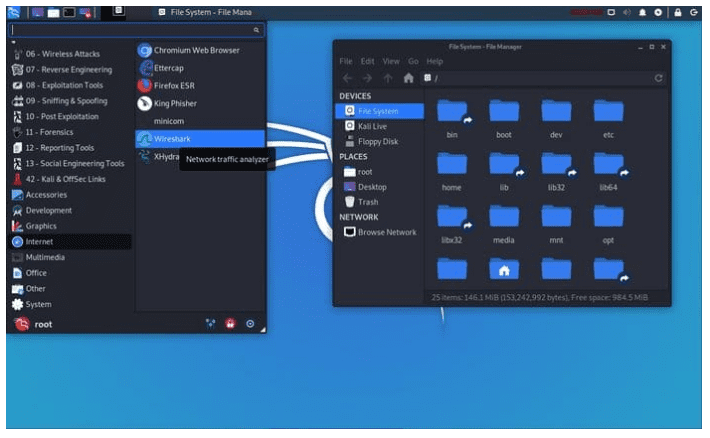
Task: Open the File menu in File Manager
Action: 346,61
